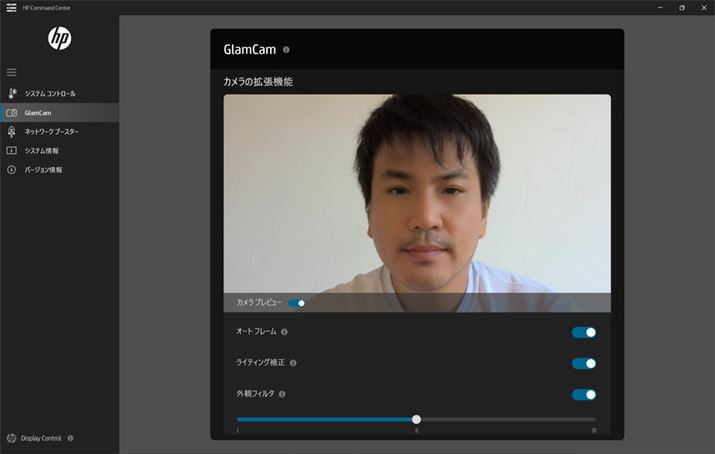Image resolution: width=715 pixels, height=454 pixels.
Task: Click the システム情報 icon in sidebar
Action: [12, 151]
